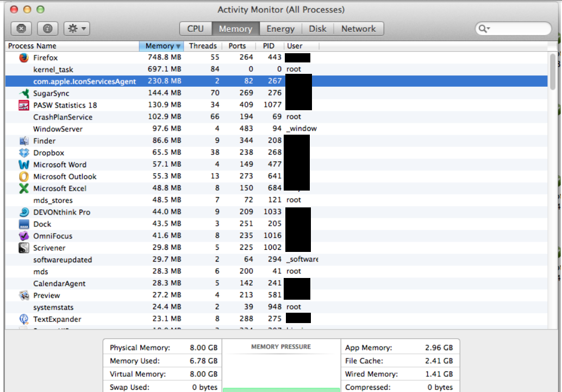The image size is (562, 392).
Task: Click the Compressed 0 bytes value
Action: click(440, 387)
